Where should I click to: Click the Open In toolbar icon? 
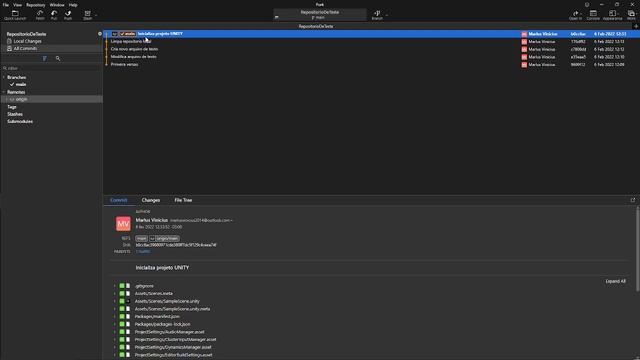[576, 13]
